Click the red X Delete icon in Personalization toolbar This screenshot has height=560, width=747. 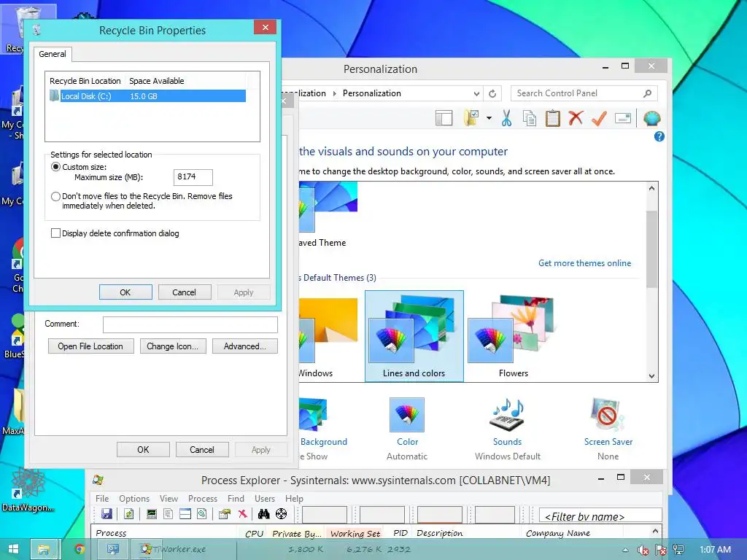[x=576, y=117]
